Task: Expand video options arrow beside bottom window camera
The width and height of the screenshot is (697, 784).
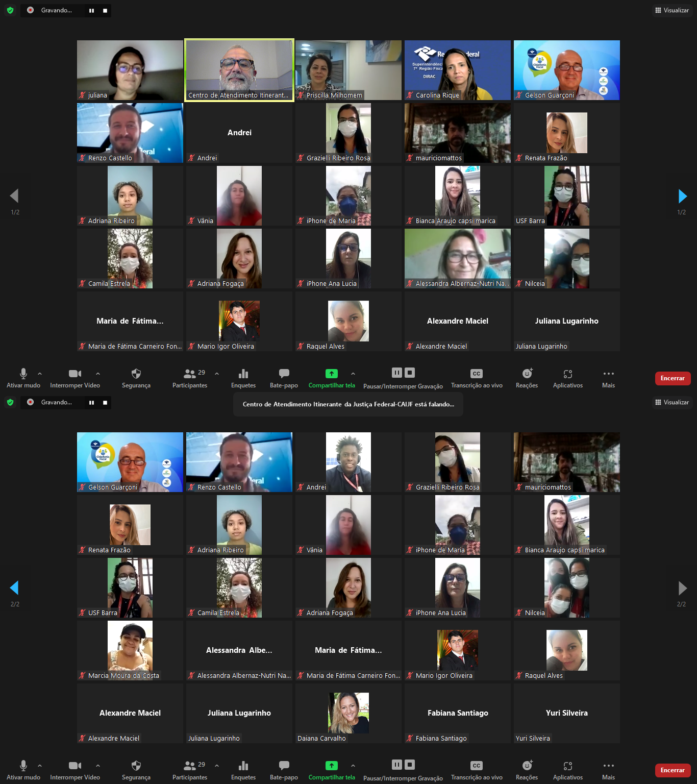Action: tap(98, 766)
